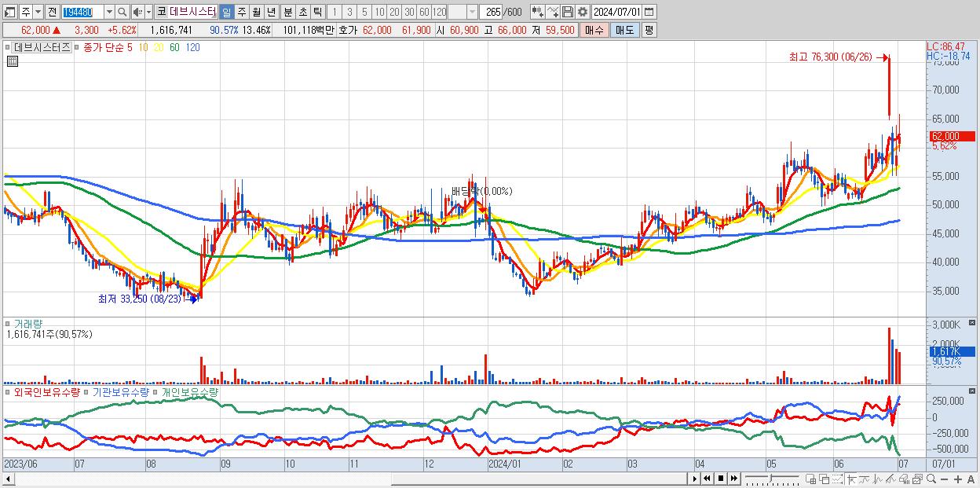Click the indicator add icon beside 265/600
The width and height of the screenshot is (980, 488).
click(x=538, y=12)
